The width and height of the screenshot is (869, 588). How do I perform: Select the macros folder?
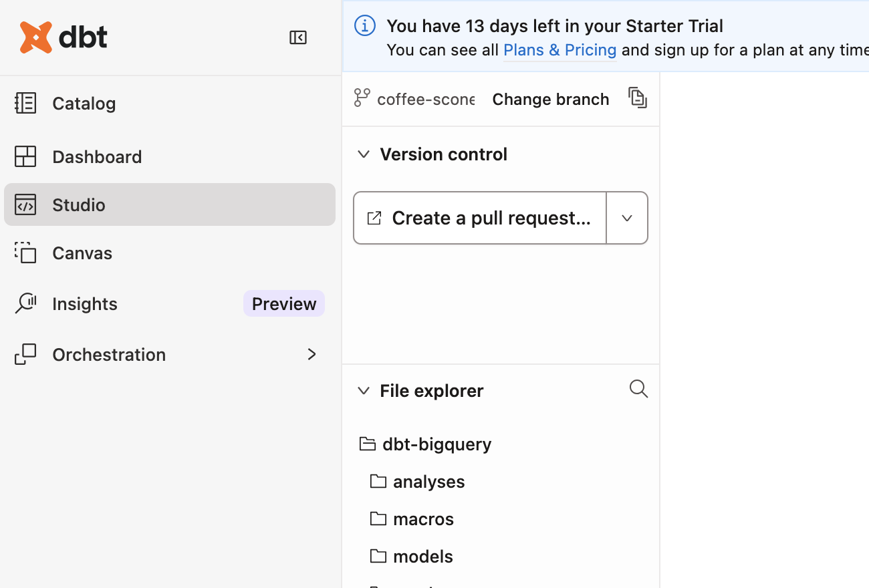click(x=422, y=519)
